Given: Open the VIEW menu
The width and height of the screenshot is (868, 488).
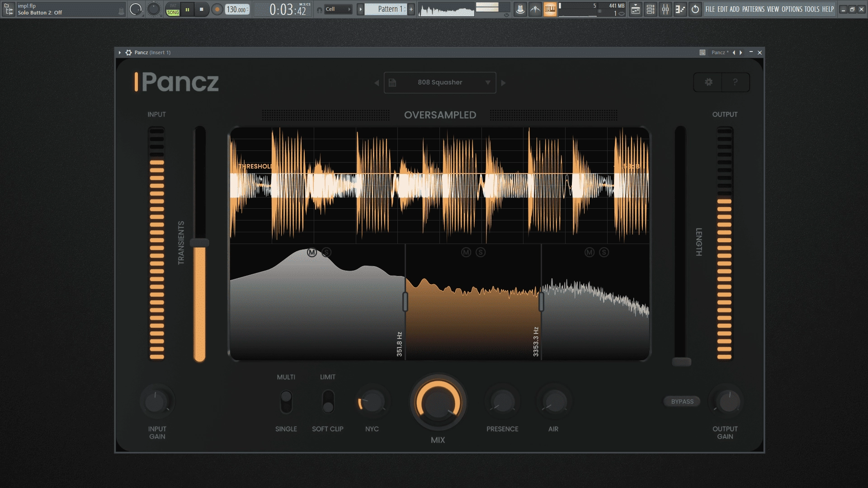Looking at the screenshot, I should (773, 9).
